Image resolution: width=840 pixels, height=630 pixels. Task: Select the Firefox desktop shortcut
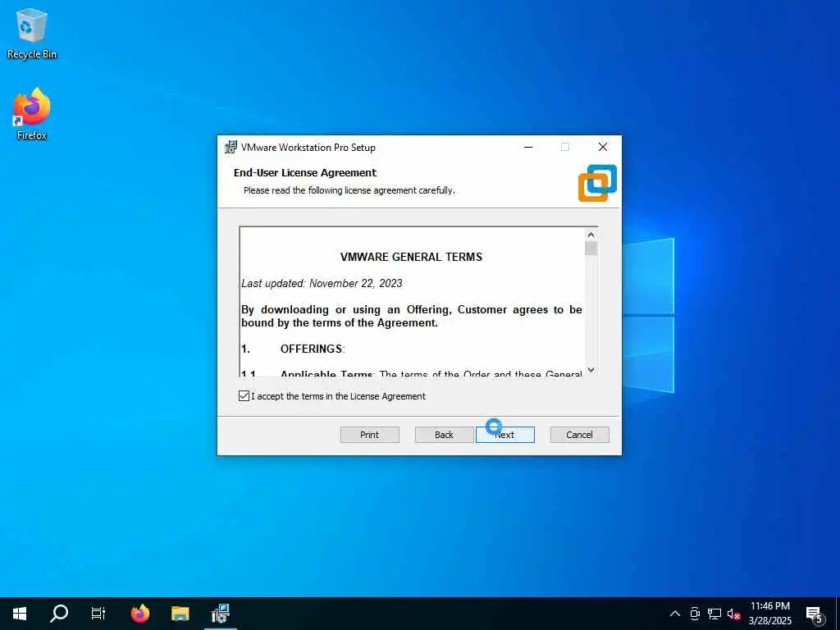[x=32, y=113]
